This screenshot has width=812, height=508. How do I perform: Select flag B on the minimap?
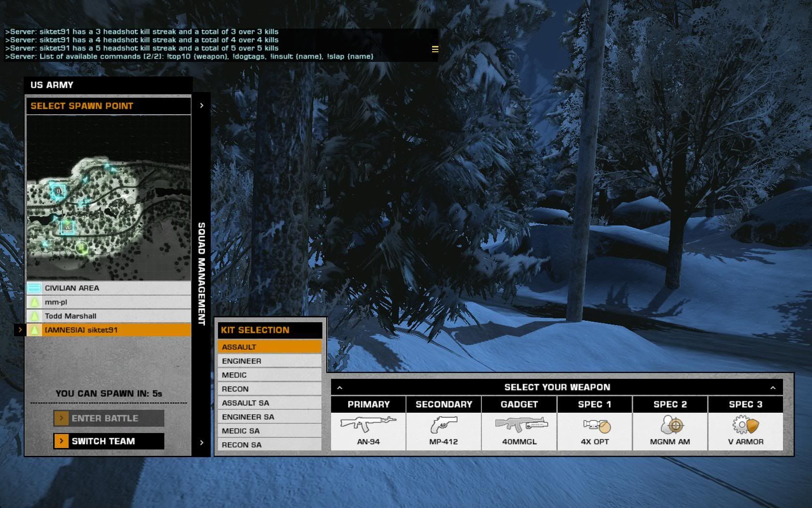[x=58, y=191]
